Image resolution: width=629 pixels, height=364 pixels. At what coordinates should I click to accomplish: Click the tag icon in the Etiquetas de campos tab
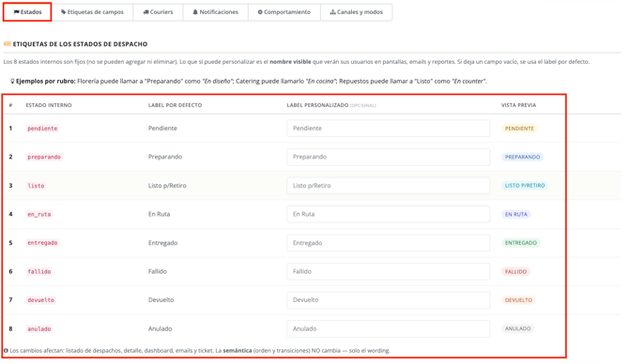[x=64, y=12]
